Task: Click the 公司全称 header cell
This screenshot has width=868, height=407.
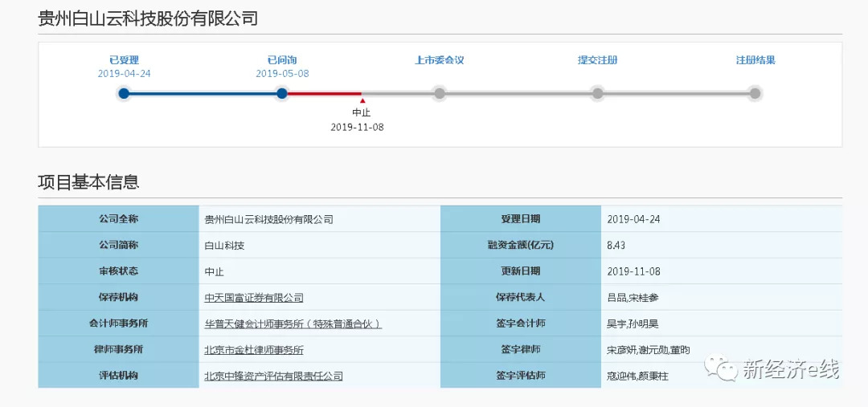Action: pyautogui.click(x=118, y=219)
